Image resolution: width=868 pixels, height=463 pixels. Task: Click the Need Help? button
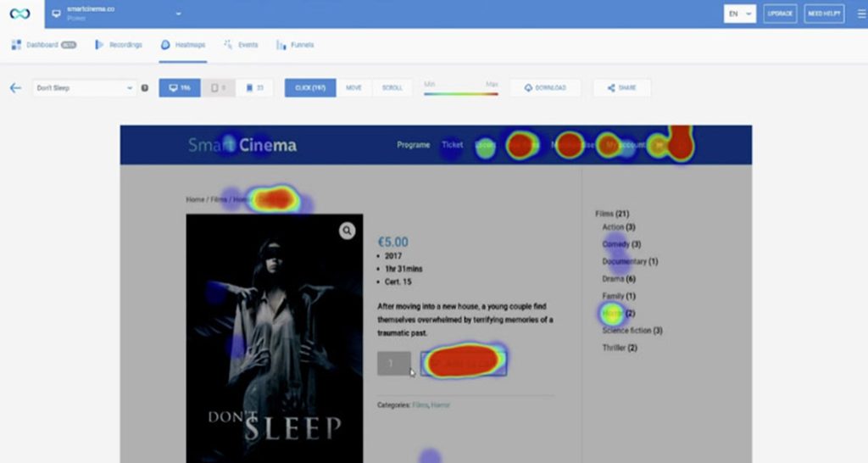[x=824, y=14]
